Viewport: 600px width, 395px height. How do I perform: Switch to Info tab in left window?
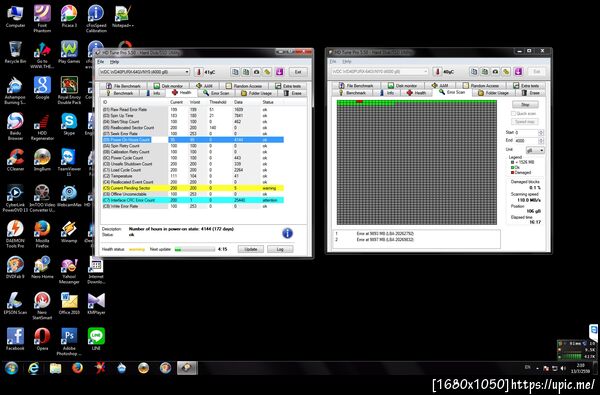pyautogui.click(x=153, y=93)
